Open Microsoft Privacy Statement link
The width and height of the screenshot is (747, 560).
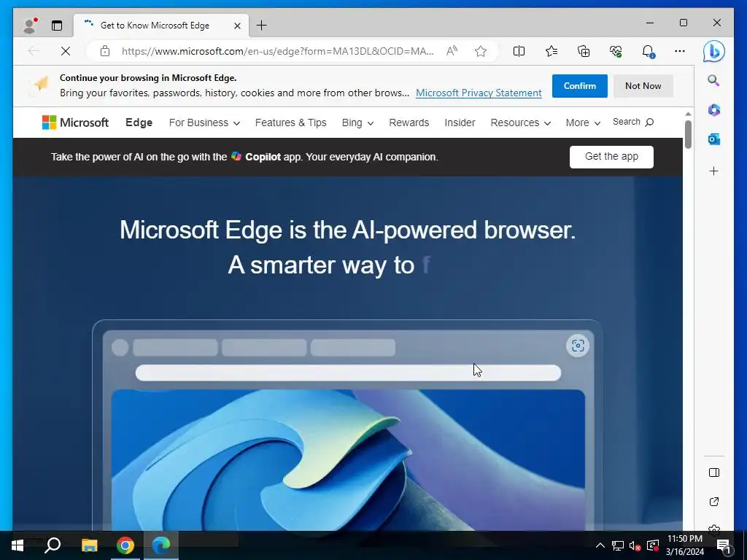point(479,93)
